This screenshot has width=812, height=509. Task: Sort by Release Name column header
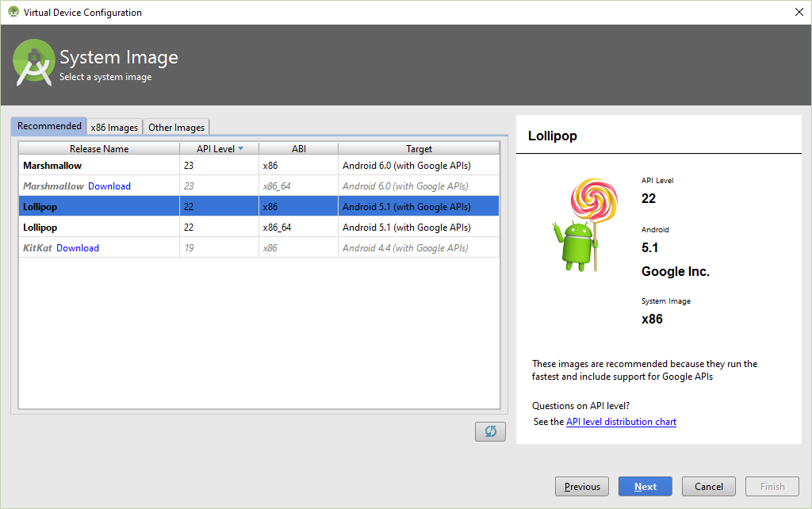(x=99, y=148)
